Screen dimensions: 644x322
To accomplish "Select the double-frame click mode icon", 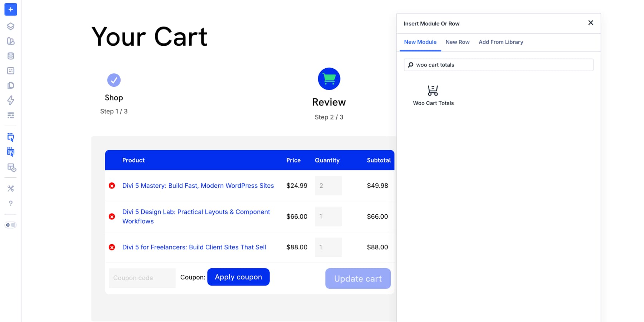I will pyautogui.click(x=11, y=152).
